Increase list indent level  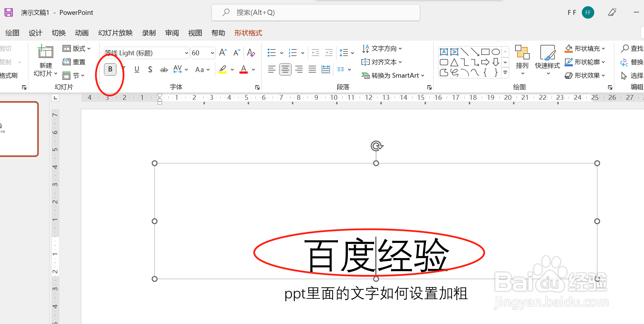329,53
